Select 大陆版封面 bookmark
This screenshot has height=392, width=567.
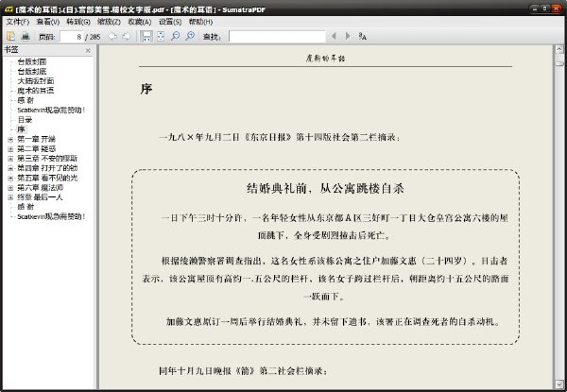point(36,81)
